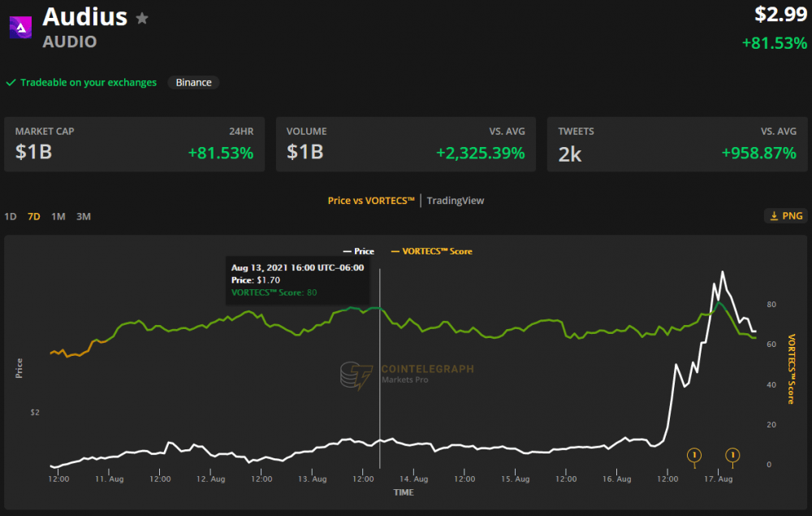Click the 24HR +81.53% market cap change
812x516 pixels.
point(221,153)
